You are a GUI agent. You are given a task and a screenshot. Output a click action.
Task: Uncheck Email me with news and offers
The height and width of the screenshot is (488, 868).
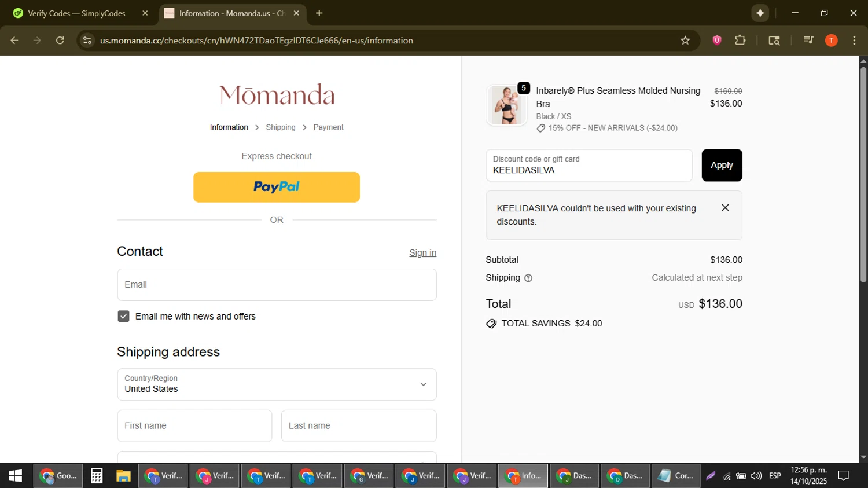[123, 316]
